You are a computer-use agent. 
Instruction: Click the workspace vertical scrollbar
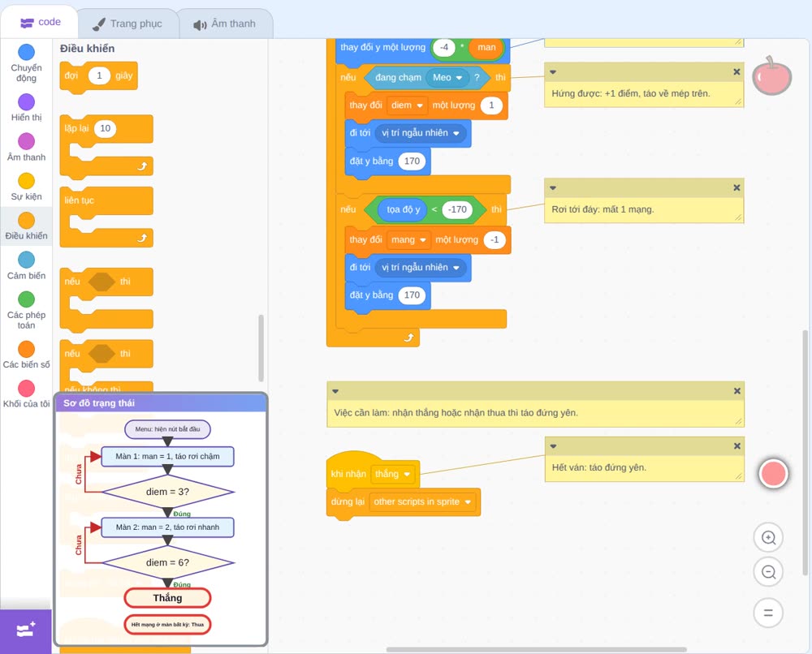click(806, 452)
